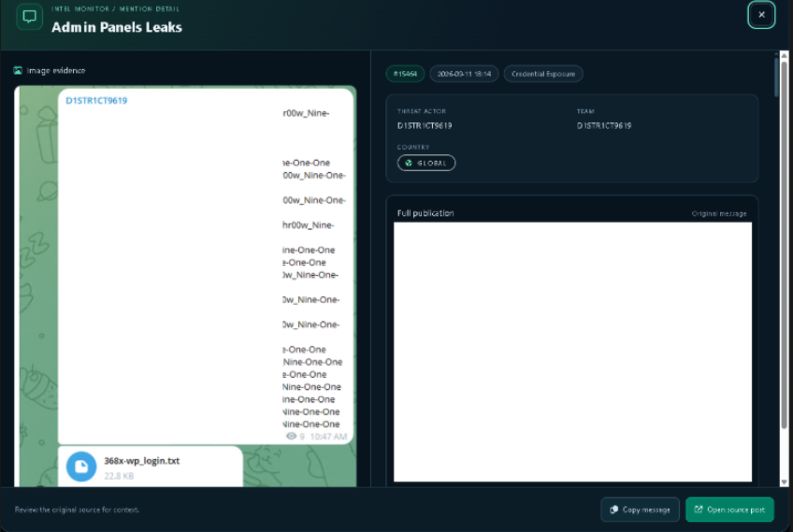Image resolution: width=793 pixels, height=532 pixels.
Task: Open the 368x-wp_login.txt file icon
Action: pos(81,467)
